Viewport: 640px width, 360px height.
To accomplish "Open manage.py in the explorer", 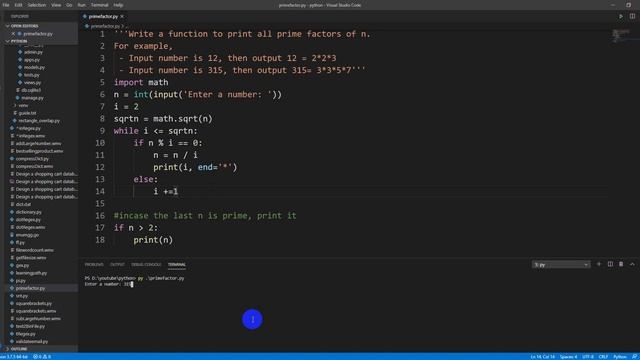I will [33, 98].
